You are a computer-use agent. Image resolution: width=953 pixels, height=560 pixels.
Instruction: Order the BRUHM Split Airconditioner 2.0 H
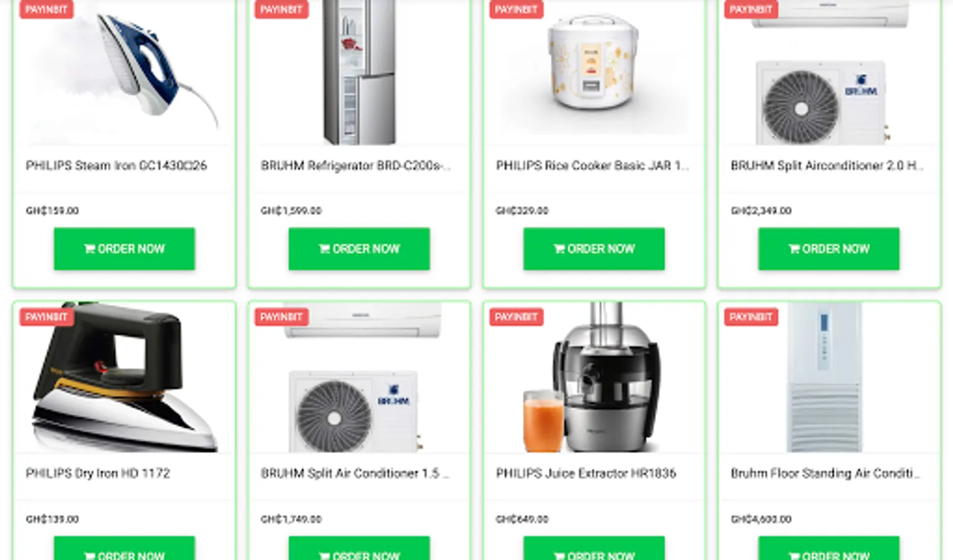point(829,249)
